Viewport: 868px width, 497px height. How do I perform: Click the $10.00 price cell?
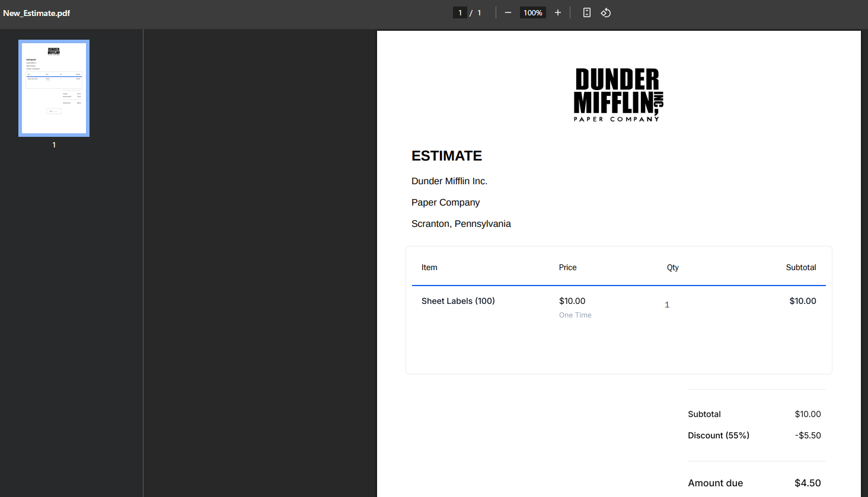[x=572, y=301]
